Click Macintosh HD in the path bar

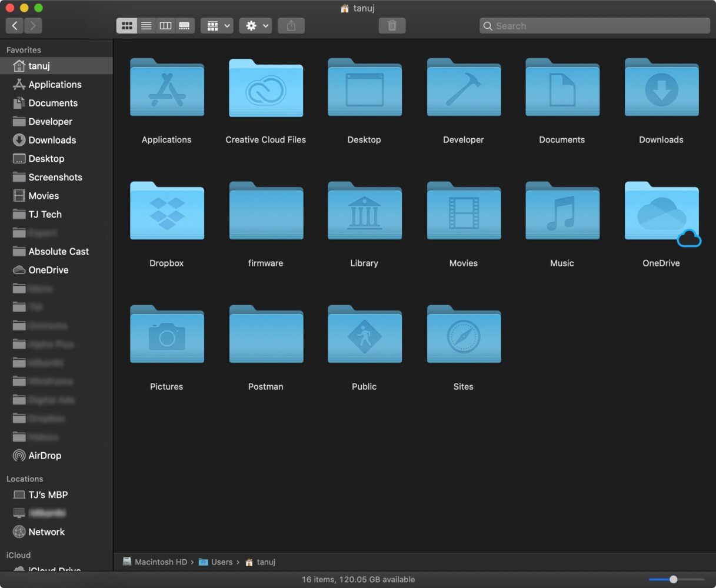pyautogui.click(x=160, y=562)
